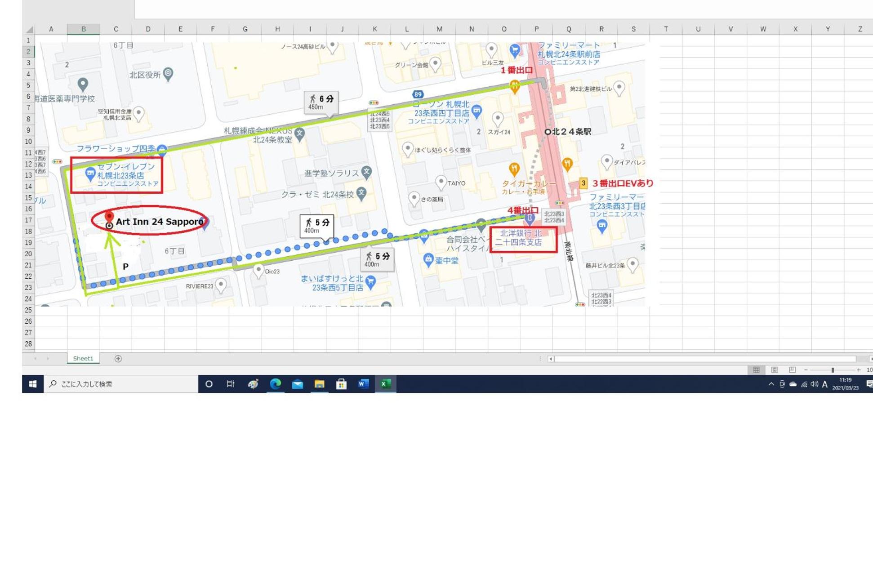Click the horizontal scrollbar left arrow
This screenshot has width=873, height=588.
pyautogui.click(x=551, y=359)
